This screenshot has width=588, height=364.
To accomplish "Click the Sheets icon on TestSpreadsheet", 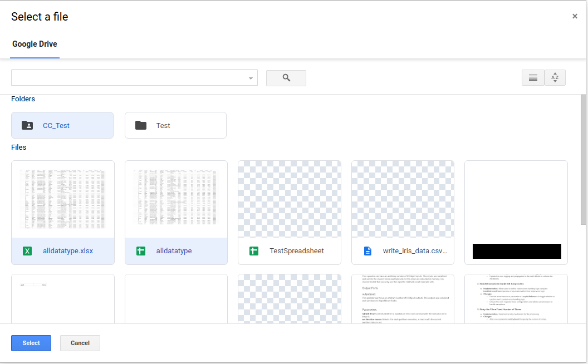I will point(254,251).
